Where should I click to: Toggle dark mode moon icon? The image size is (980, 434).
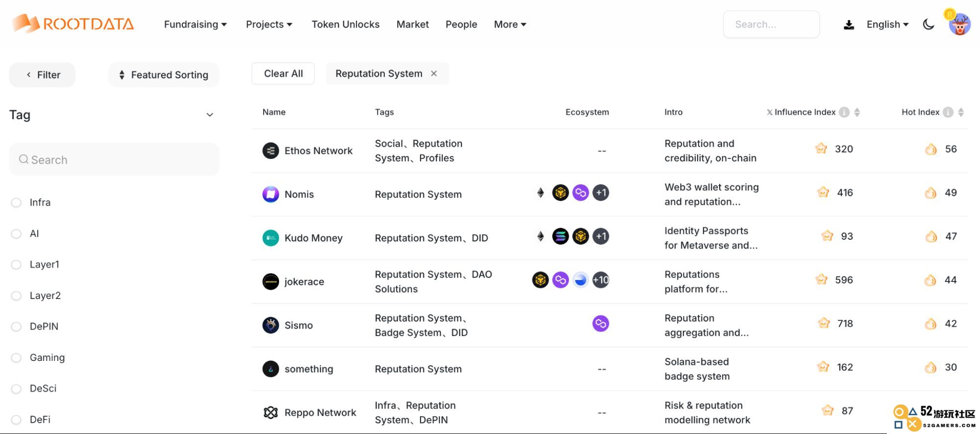(929, 25)
